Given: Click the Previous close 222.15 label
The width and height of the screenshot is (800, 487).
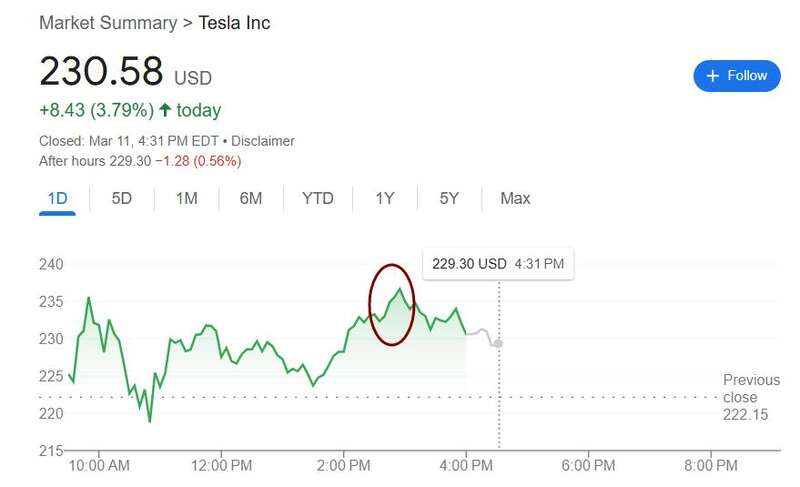Looking at the screenshot, I should pyautogui.click(x=750, y=397).
